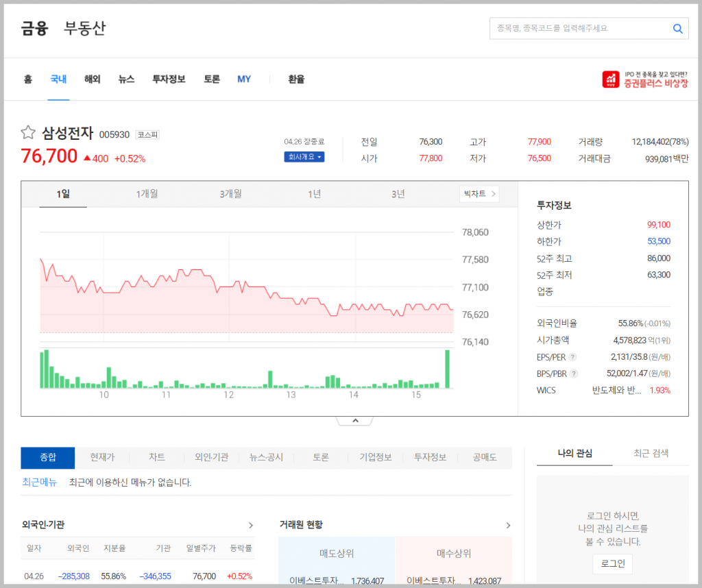This screenshot has height=588, width=702.
Task: Select the 뉴스 menu
Action: point(126,79)
